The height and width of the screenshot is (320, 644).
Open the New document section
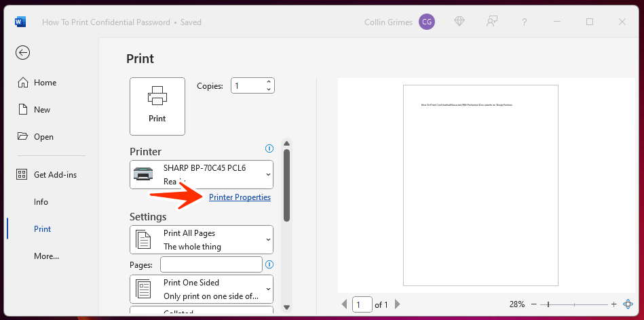click(34, 110)
